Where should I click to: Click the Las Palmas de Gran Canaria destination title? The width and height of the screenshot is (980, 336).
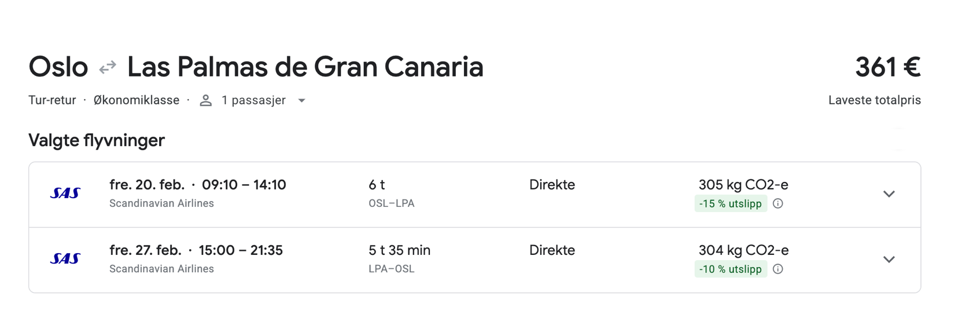[305, 67]
